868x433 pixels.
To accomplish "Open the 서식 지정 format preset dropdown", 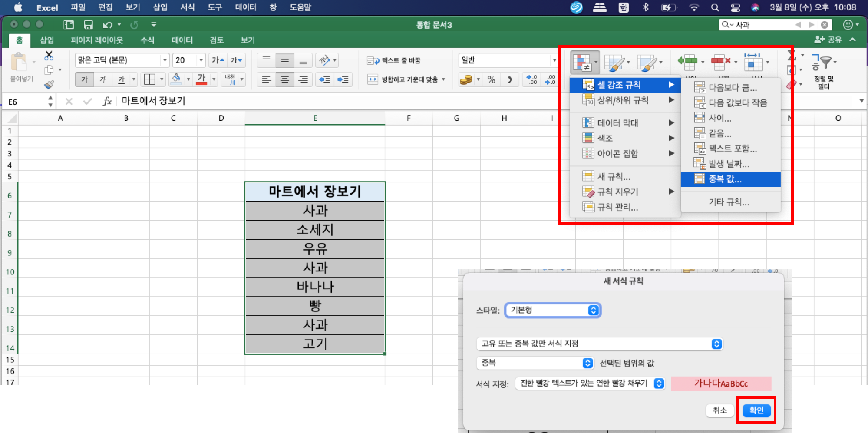I will click(590, 383).
